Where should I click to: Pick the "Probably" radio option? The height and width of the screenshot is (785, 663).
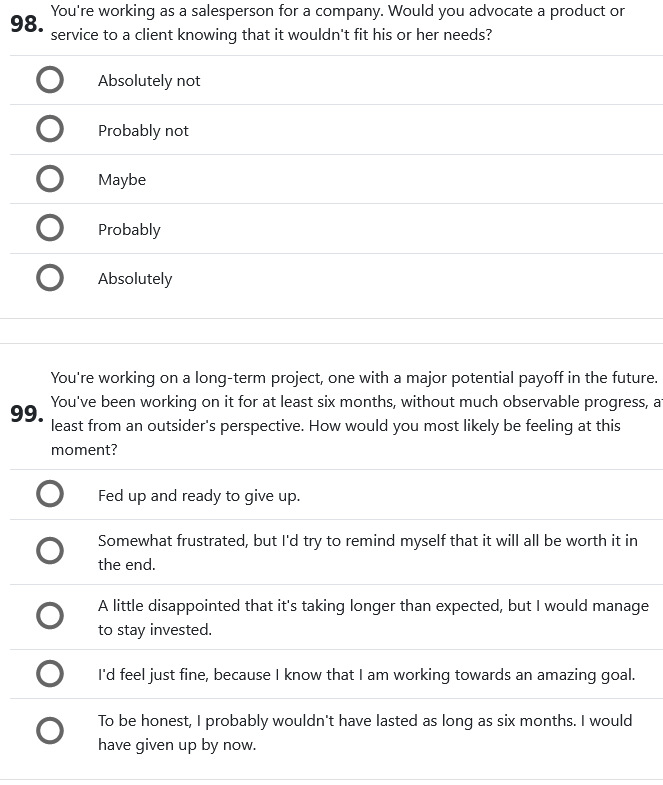coord(50,229)
